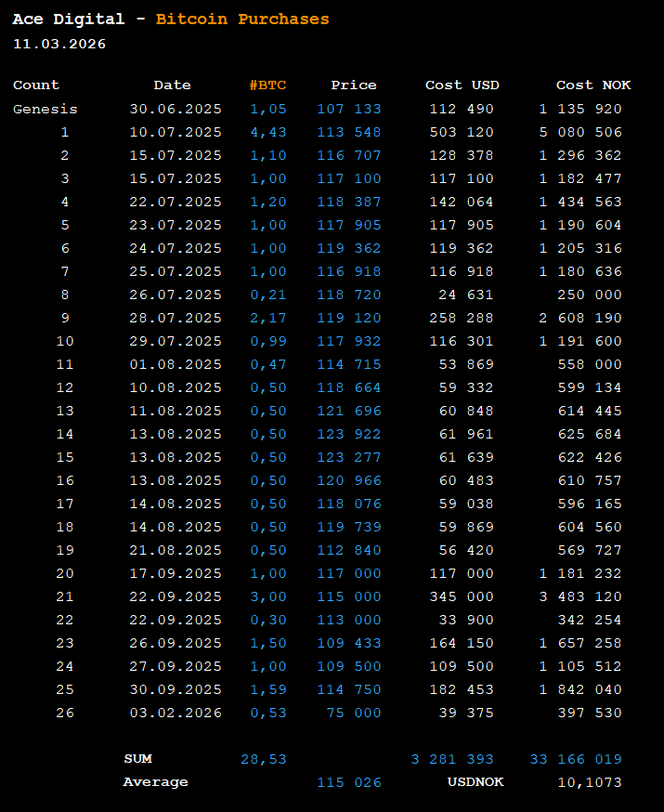Click price value 118 664
The image size is (664, 812).
tap(349, 387)
